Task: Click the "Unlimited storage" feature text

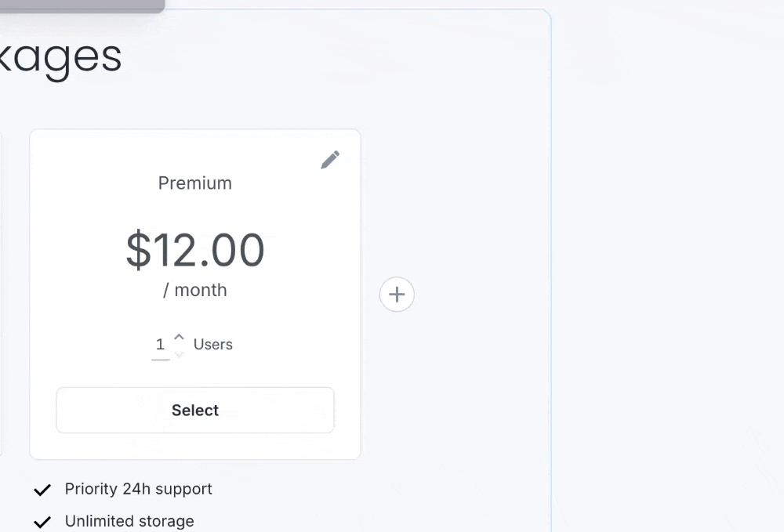Action: click(x=129, y=521)
